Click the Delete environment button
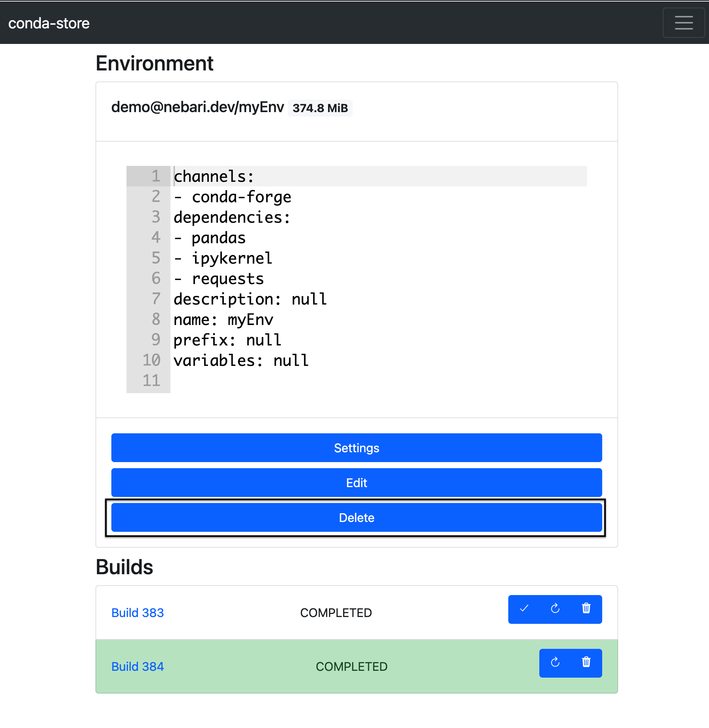Screen dimensions: 709x728 (x=356, y=517)
